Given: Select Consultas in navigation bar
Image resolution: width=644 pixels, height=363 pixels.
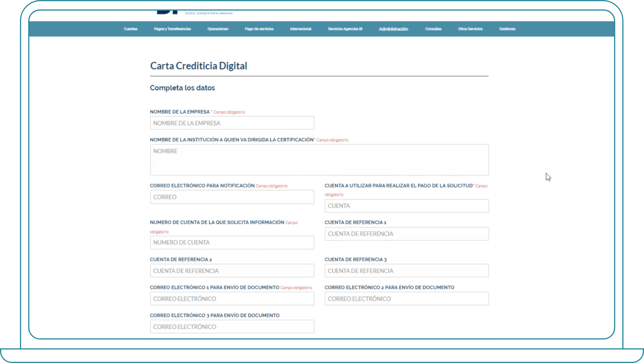Looking at the screenshot, I should coord(433,29).
